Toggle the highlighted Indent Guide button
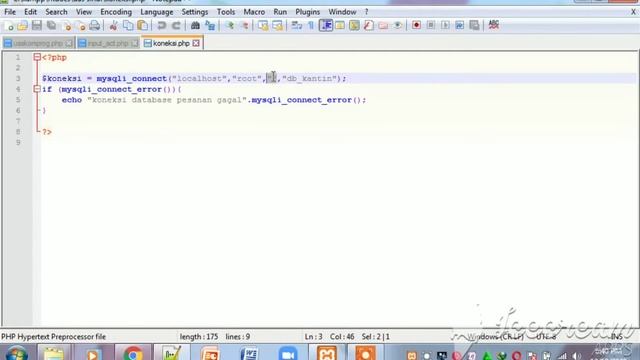The width and height of the screenshot is (640, 360). click(x=326, y=26)
